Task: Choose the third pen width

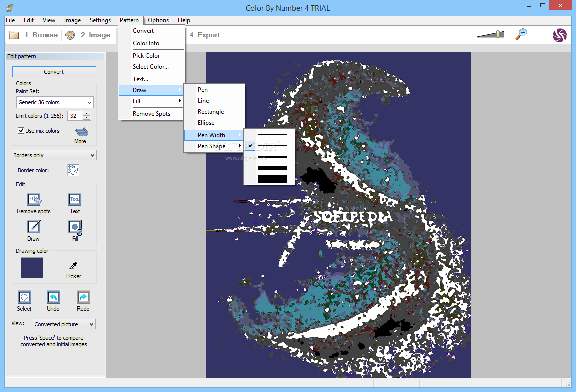Action: [272, 157]
